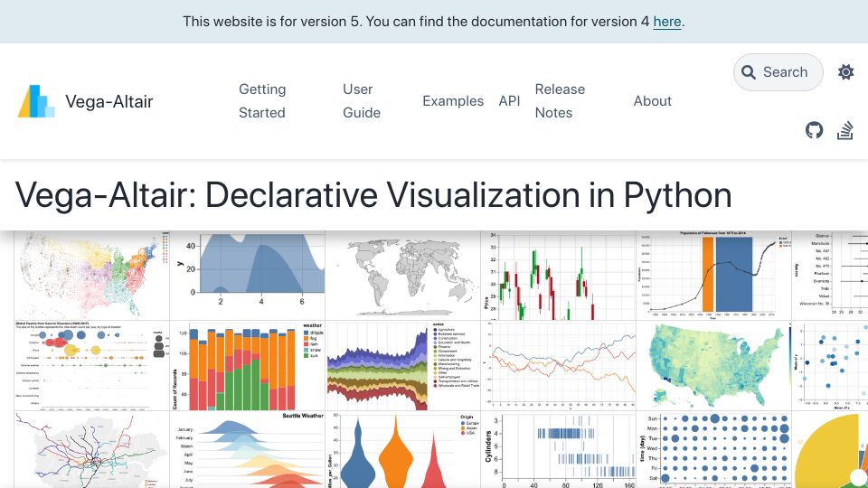Open the GitHub repository icon
This screenshot has height=488, width=868.
(814, 130)
